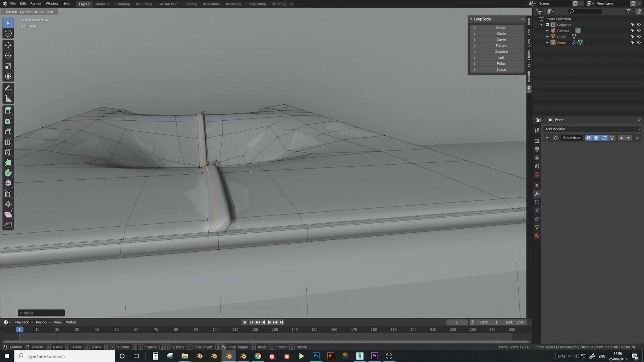
Task: Select the Edge Slide tool
Action: click(8, 194)
